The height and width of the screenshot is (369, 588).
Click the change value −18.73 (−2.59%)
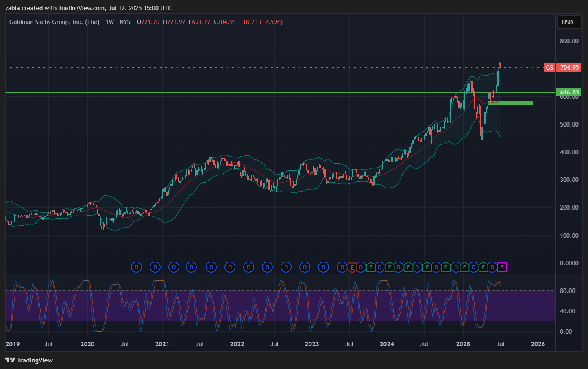(261, 22)
